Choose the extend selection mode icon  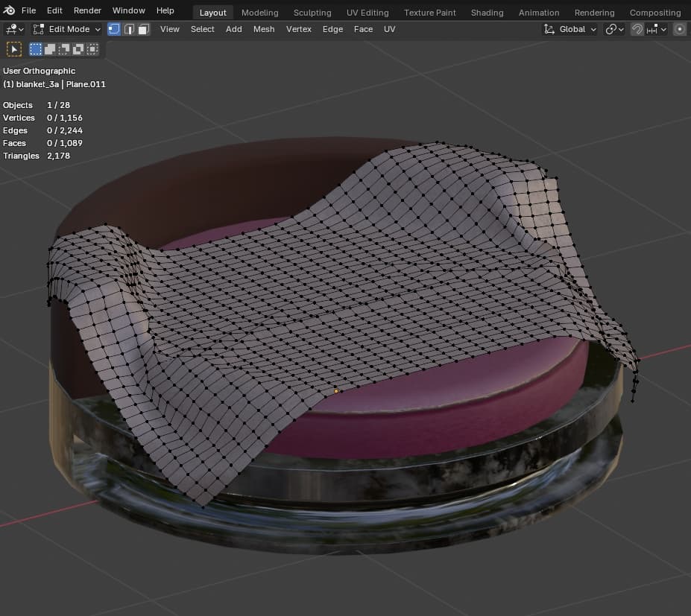(49, 49)
